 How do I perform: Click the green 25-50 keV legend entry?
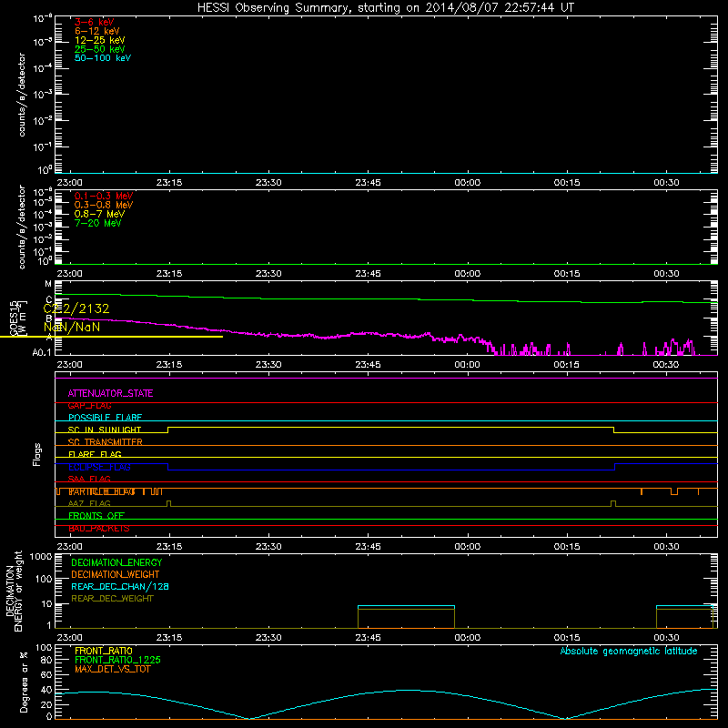pos(100,49)
